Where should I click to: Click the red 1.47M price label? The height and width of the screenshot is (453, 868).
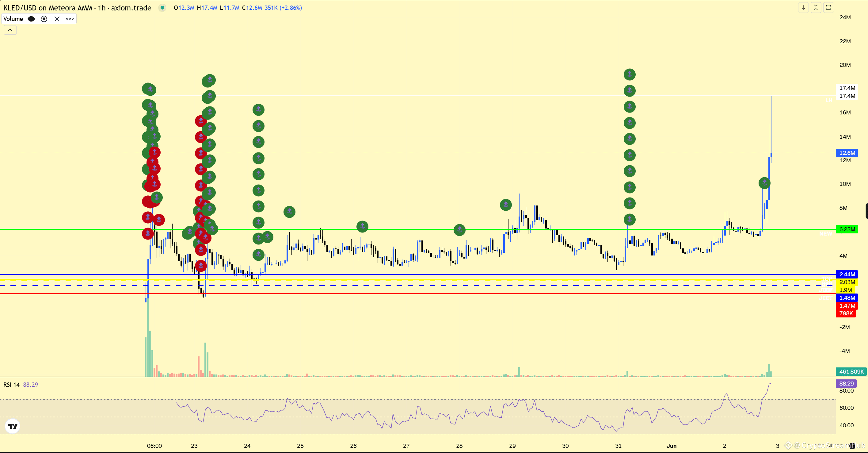[x=847, y=305]
